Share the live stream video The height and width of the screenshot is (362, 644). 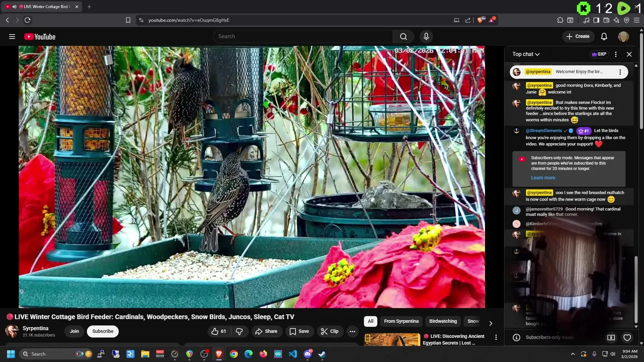(x=266, y=331)
